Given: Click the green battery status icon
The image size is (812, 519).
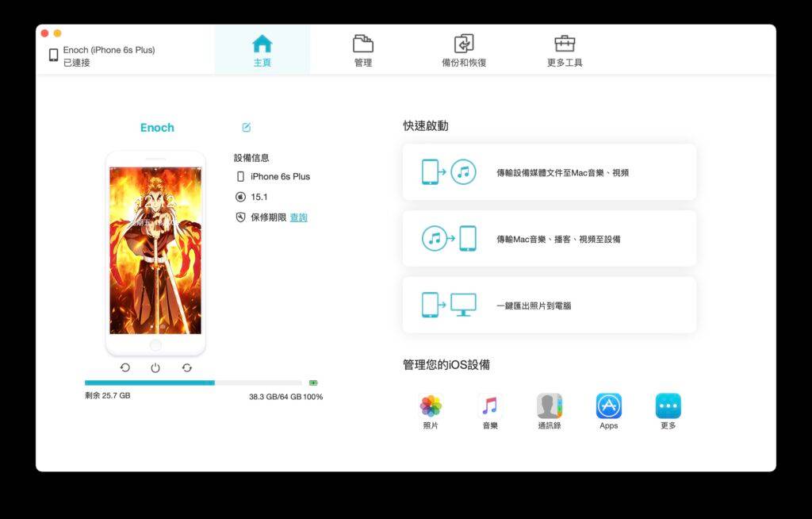Looking at the screenshot, I should [312, 382].
